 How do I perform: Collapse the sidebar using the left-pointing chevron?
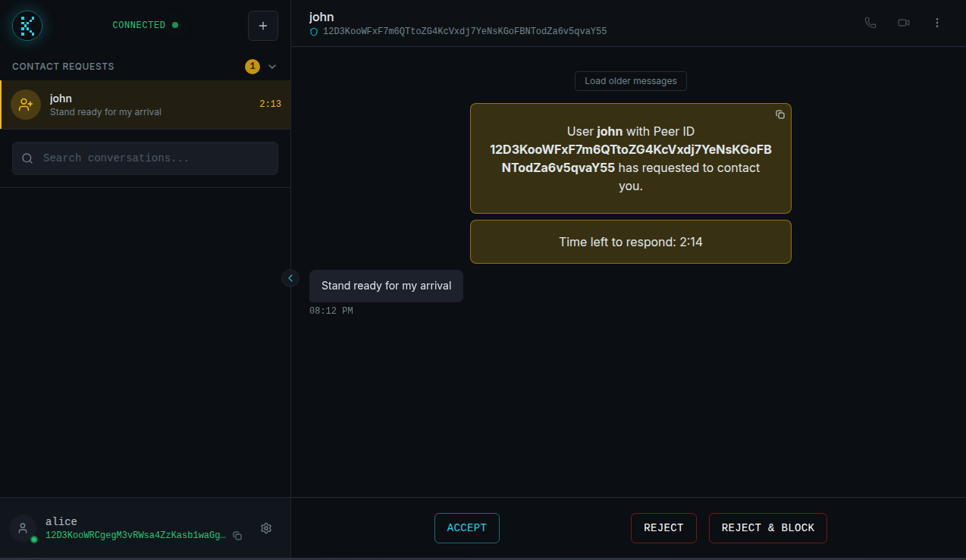(x=290, y=278)
